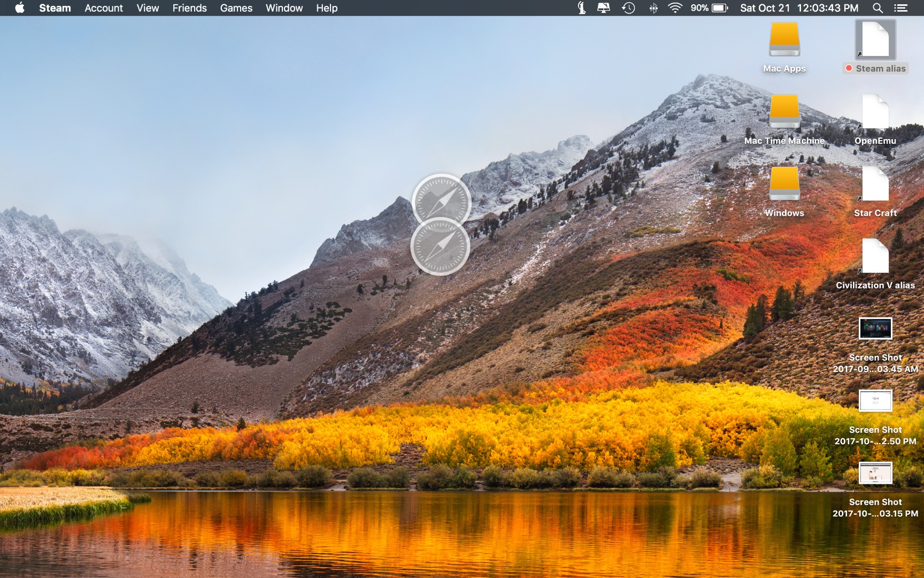Screen dimensions: 924x578
Task: Select the Civilization V alias icon
Action: [x=875, y=256]
